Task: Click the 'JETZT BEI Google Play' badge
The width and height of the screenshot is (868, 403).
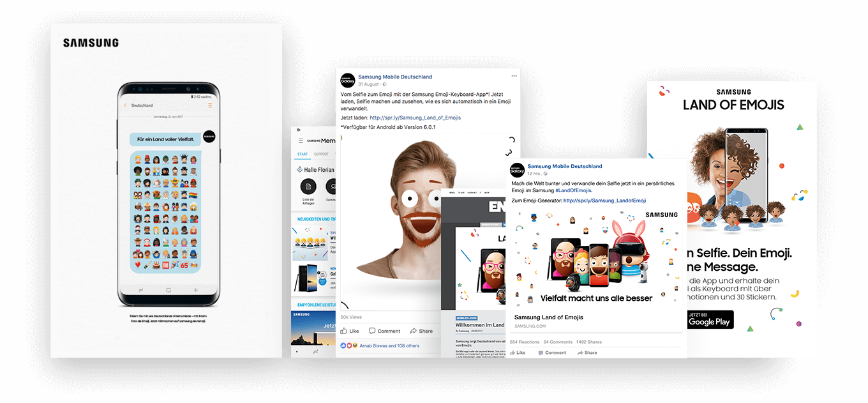Action: pyautogui.click(x=710, y=319)
